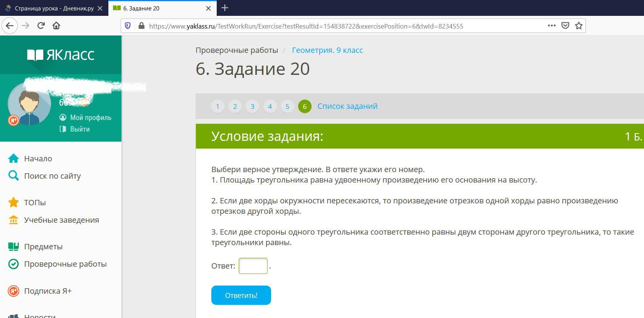Screen dimensions: 644x318
Task: Go to exercise number 5
Action: point(287,106)
